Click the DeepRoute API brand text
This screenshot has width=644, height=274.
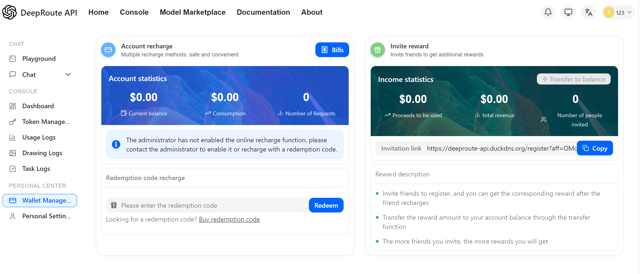point(49,12)
